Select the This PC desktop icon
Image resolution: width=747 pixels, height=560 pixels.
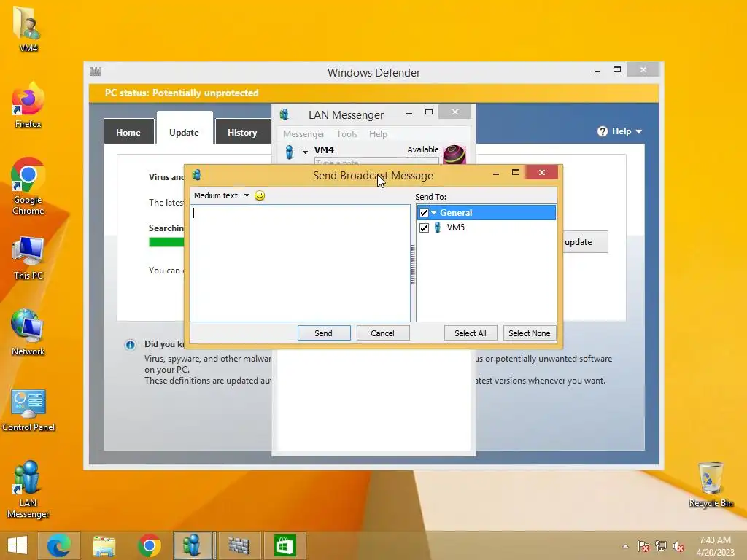(28, 257)
